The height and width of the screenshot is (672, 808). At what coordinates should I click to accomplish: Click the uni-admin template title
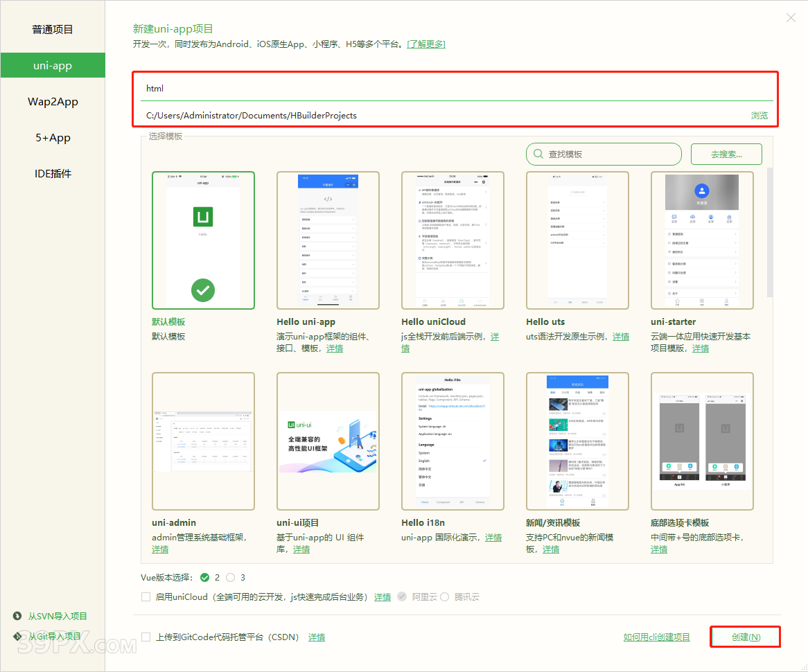point(174,522)
